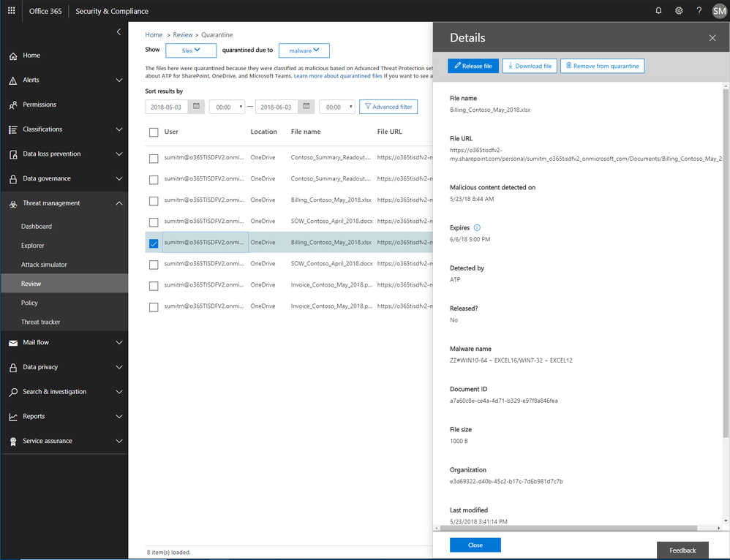Click the Release file button
The height and width of the screenshot is (560, 730).
click(x=473, y=66)
